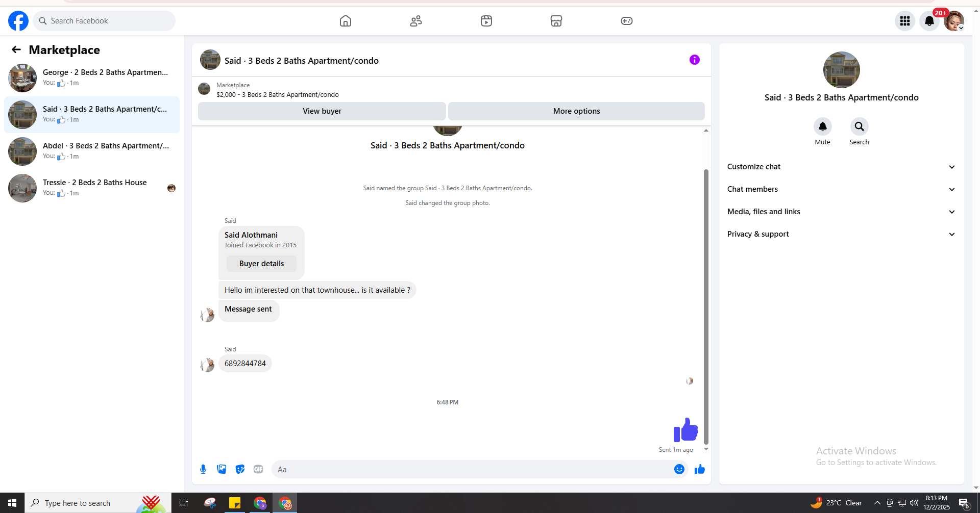The width and height of the screenshot is (980, 513).
Task: Click the 'Message sent' bubble
Action: (x=249, y=311)
